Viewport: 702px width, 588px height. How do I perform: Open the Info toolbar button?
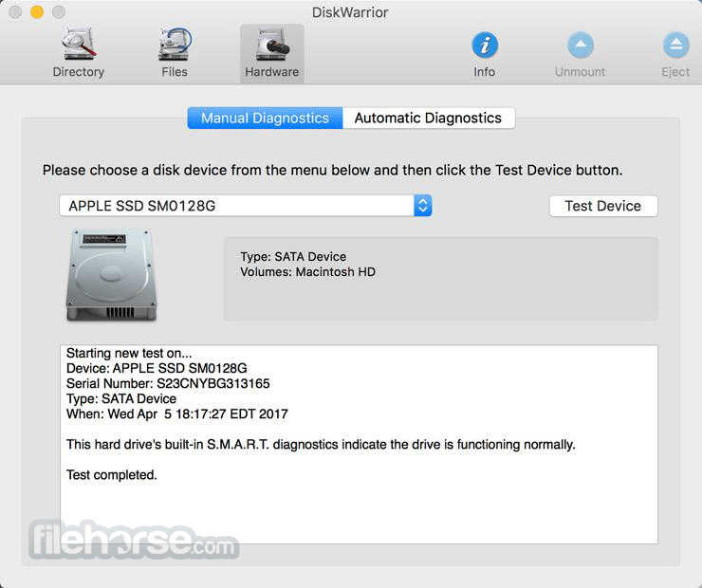(485, 54)
